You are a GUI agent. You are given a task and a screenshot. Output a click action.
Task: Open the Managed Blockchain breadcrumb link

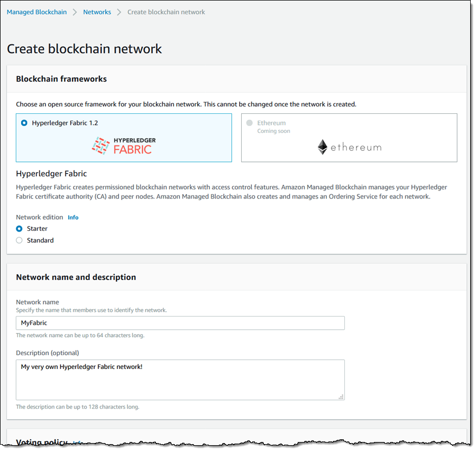click(36, 12)
